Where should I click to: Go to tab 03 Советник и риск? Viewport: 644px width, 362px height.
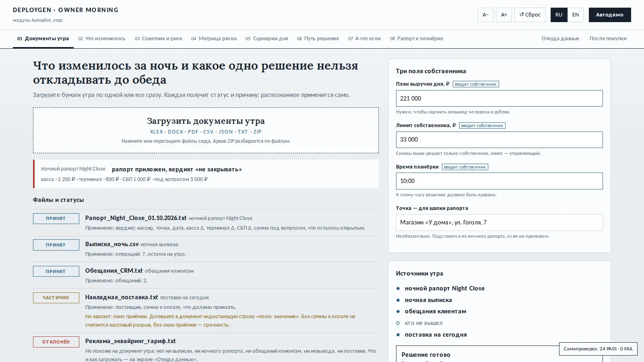point(159,39)
